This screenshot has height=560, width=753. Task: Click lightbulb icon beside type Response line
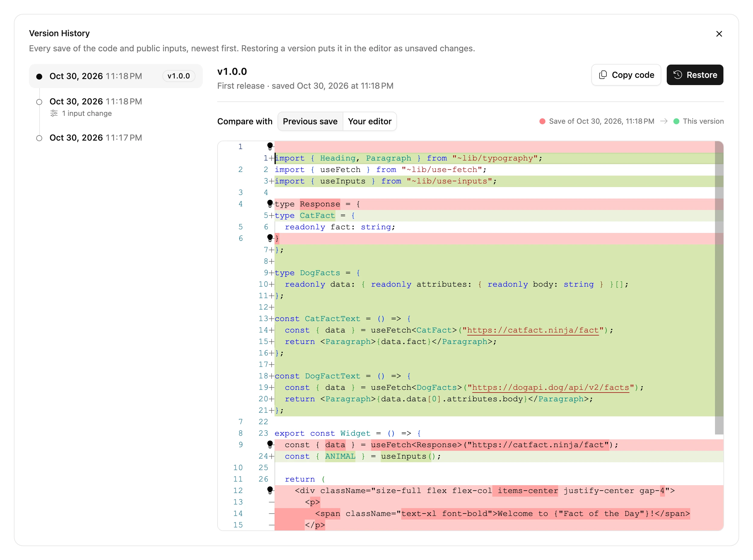[x=270, y=204]
